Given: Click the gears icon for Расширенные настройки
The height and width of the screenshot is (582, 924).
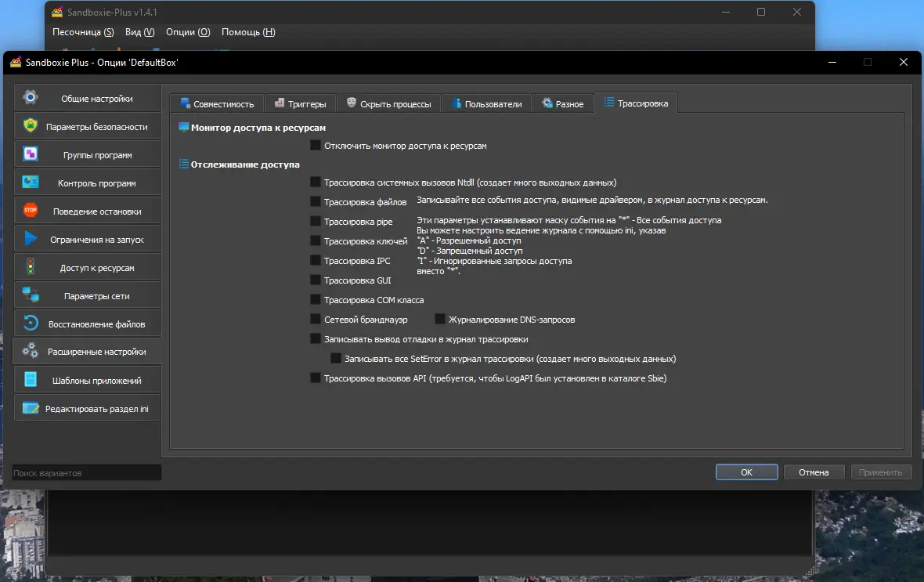Looking at the screenshot, I should click(30, 350).
